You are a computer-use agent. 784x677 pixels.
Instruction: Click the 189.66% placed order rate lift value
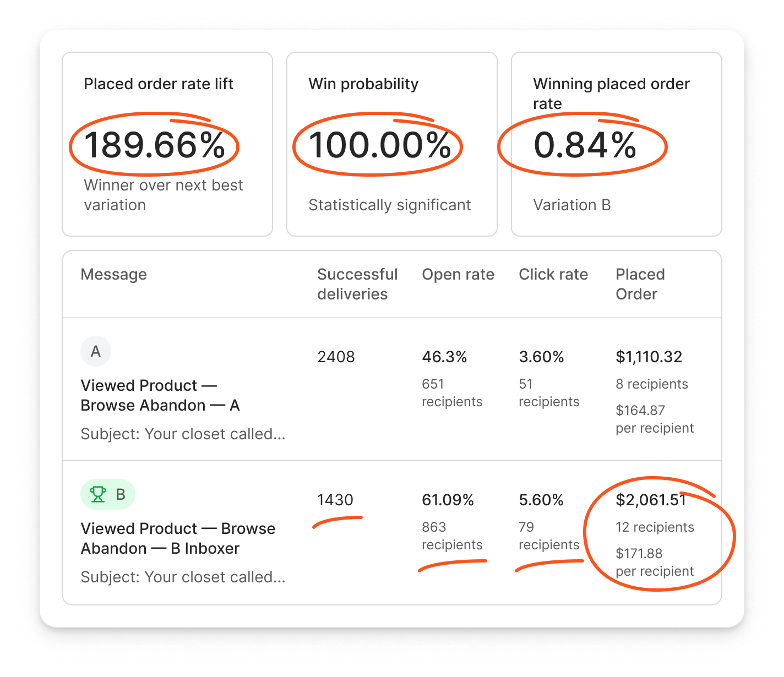pos(155,145)
